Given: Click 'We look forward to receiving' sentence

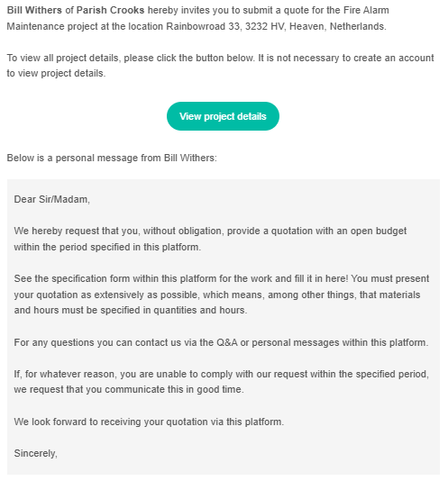Looking at the screenshot, I should coord(149,422).
